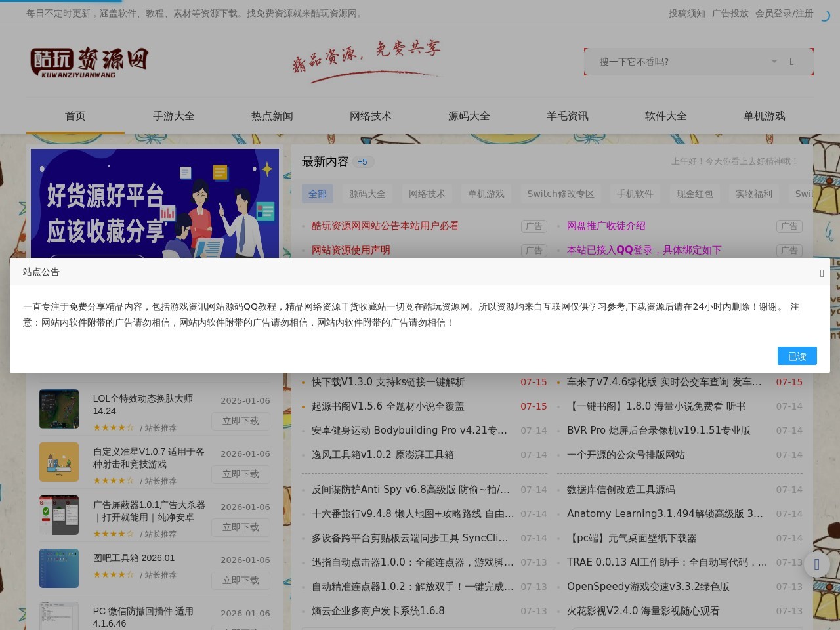The width and height of the screenshot is (840, 630).
Task: Open PC 微信防撤回插件 title
Action: 143,617
